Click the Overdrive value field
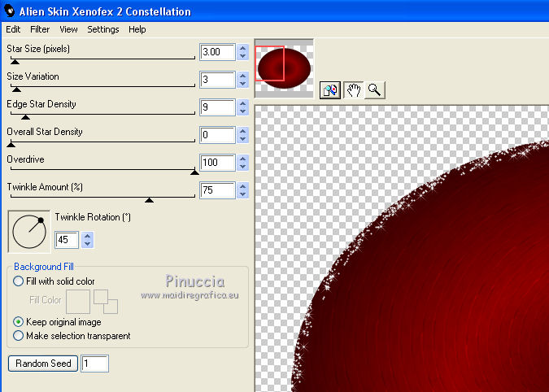This screenshot has height=392, width=549. 217,163
